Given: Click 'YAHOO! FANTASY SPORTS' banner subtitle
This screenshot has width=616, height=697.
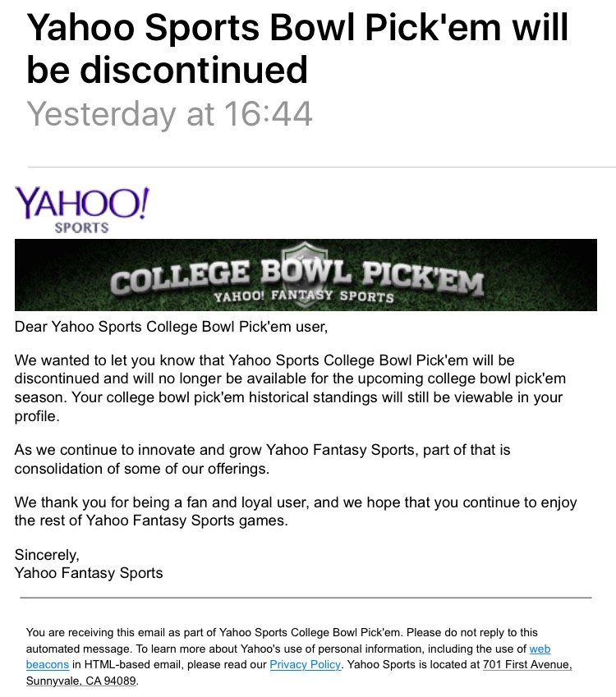Looking at the screenshot, I should [x=304, y=296].
